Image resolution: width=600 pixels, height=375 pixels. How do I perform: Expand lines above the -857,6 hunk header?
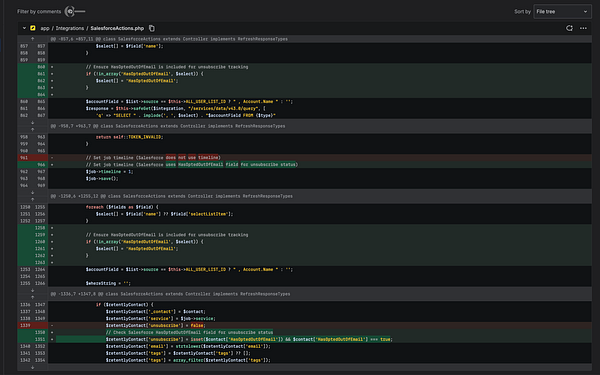point(33,39)
